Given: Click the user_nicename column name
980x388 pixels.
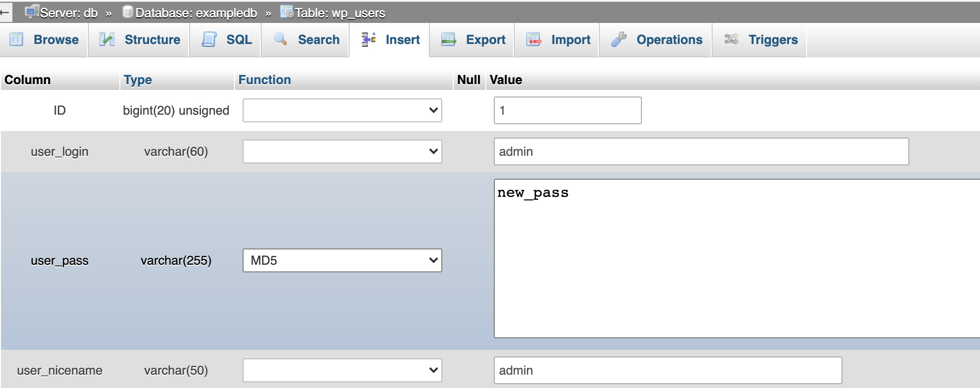Looking at the screenshot, I should 60,370.
